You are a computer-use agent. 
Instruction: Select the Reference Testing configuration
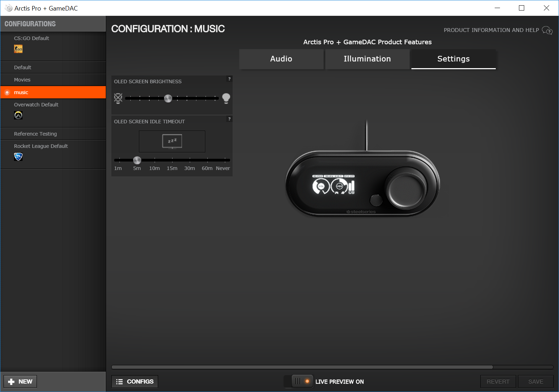tap(53, 134)
